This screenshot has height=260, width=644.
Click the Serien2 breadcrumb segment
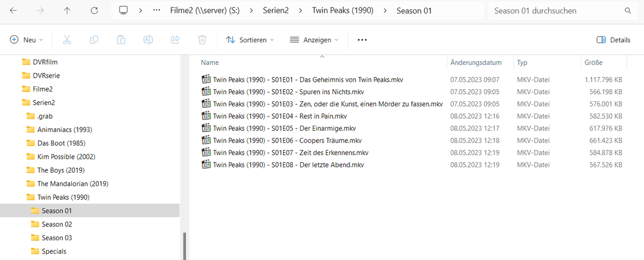coord(275,10)
